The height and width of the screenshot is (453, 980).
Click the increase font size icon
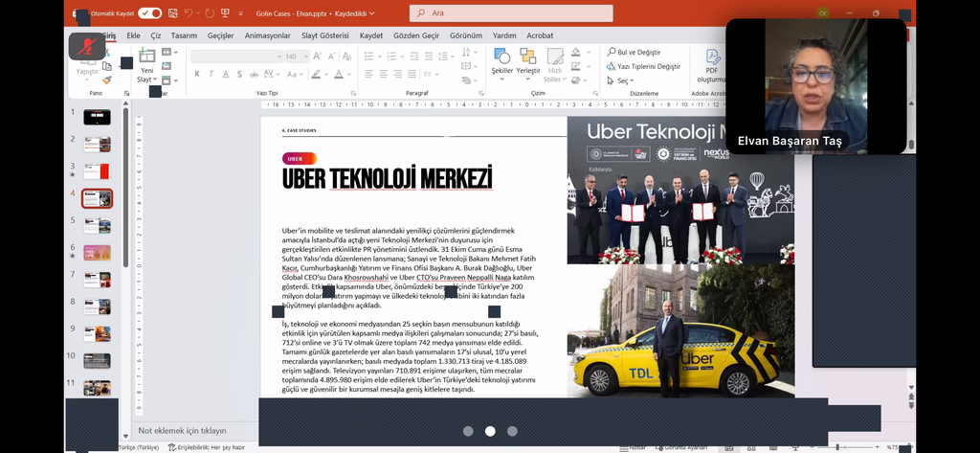(316, 57)
